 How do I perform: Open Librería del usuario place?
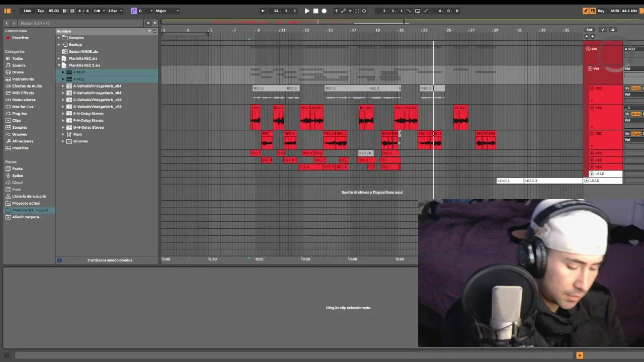[x=29, y=197]
